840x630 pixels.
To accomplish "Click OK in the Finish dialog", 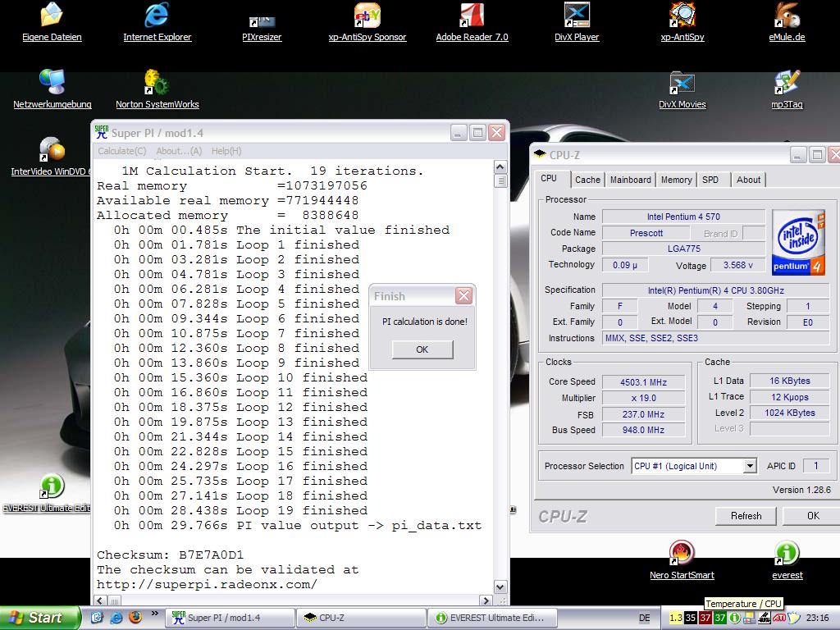I will 422,349.
